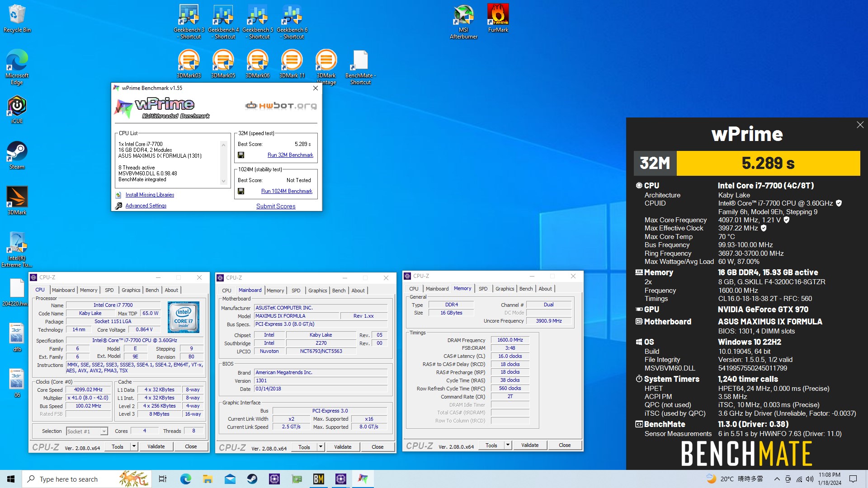This screenshot has width=868, height=488.
Task: Click Core Speed 4099.02 MHz value
Action: pyautogui.click(x=88, y=390)
